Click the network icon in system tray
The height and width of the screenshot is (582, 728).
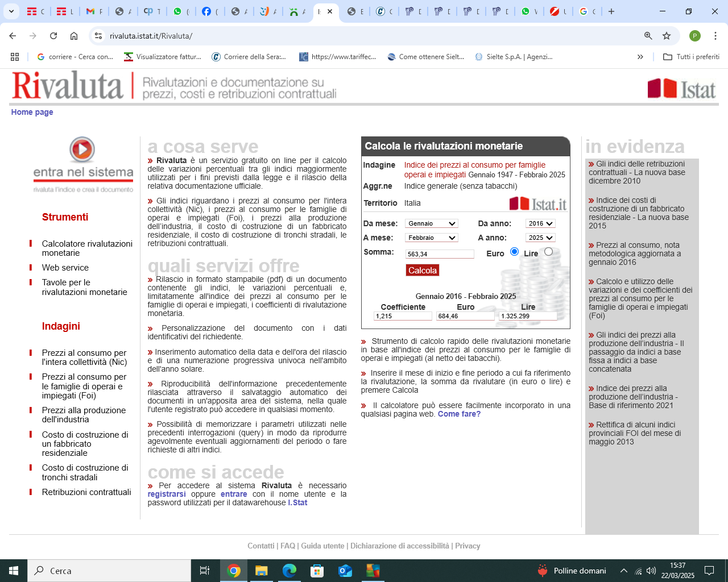(x=638, y=571)
